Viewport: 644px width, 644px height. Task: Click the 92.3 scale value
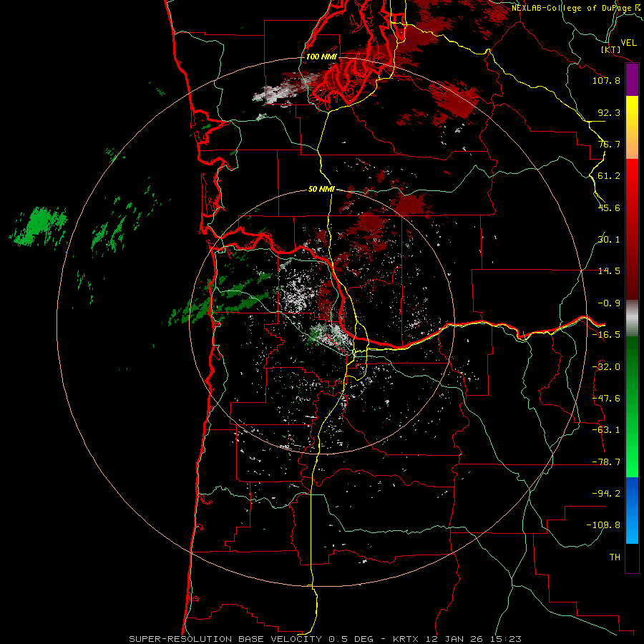(609, 112)
